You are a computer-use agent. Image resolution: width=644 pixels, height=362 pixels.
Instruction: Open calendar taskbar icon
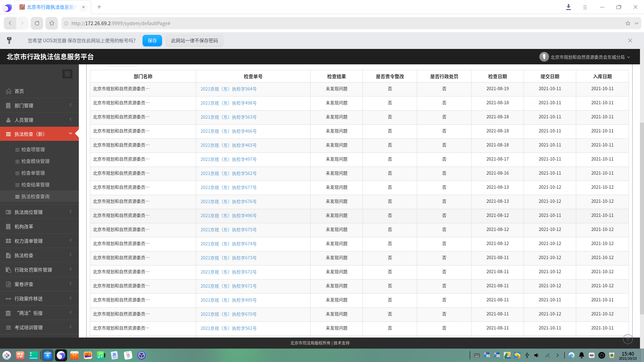click(x=128, y=355)
